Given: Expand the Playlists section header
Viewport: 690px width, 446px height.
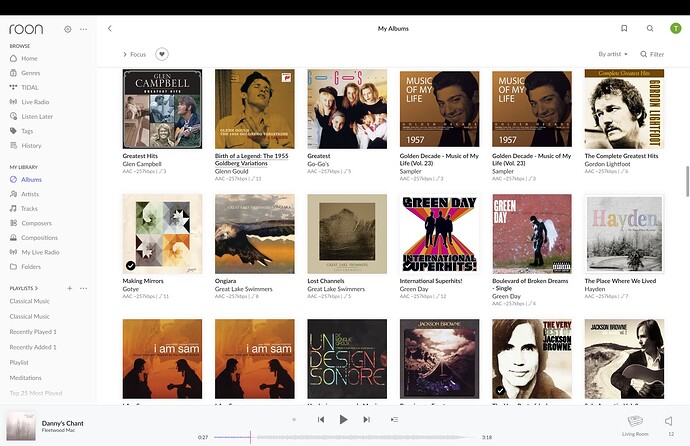Looking at the screenshot, I should 24,288.
